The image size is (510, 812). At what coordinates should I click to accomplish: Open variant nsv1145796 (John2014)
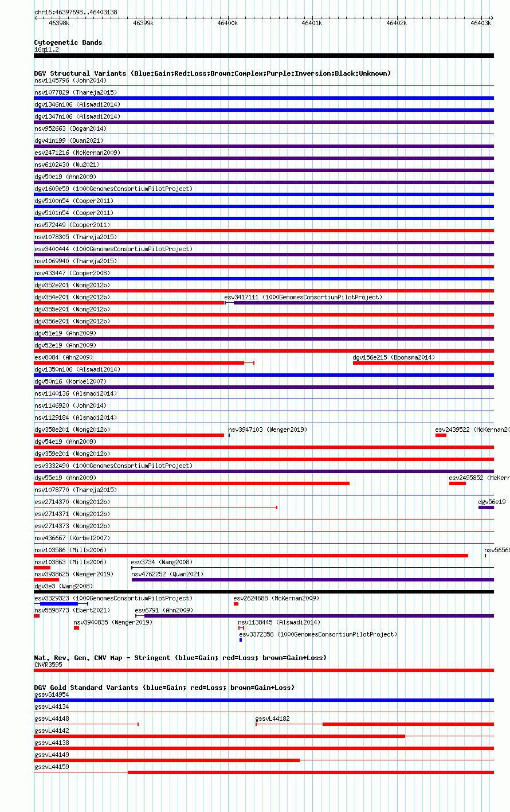click(x=70, y=80)
